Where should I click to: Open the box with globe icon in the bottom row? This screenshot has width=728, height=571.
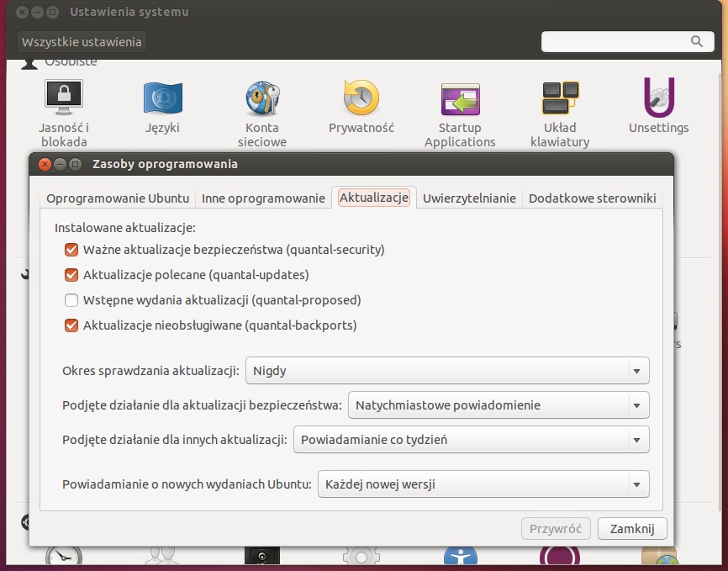pos(659,556)
